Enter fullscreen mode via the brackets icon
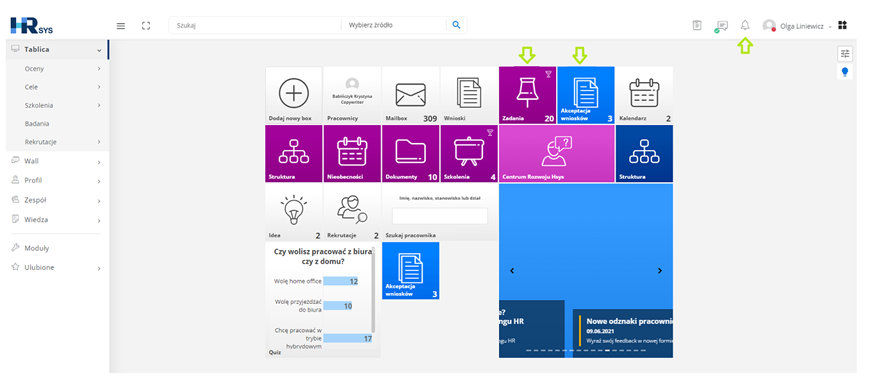The image size is (872, 380). pyautogui.click(x=146, y=26)
